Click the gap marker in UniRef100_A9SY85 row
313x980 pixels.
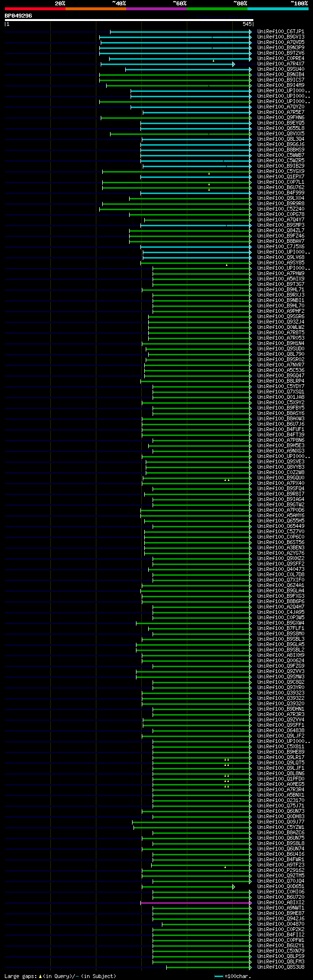click(x=226, y=265)
